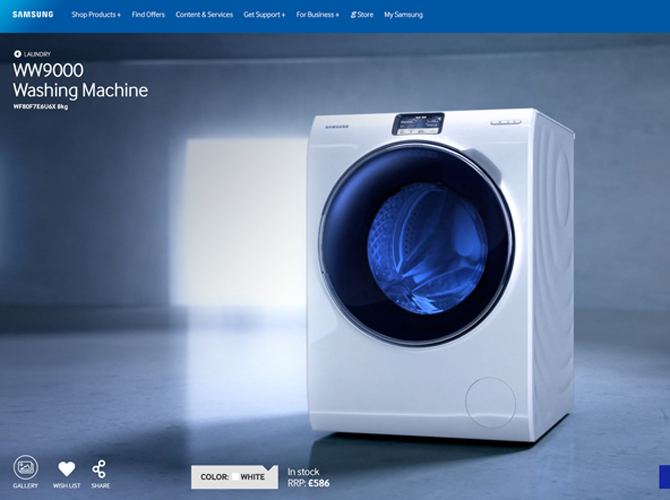Image resolution: width=670 pixels, height=500 pixels.
Task: Click the blue button at right edge
Action: click(665, 476)
